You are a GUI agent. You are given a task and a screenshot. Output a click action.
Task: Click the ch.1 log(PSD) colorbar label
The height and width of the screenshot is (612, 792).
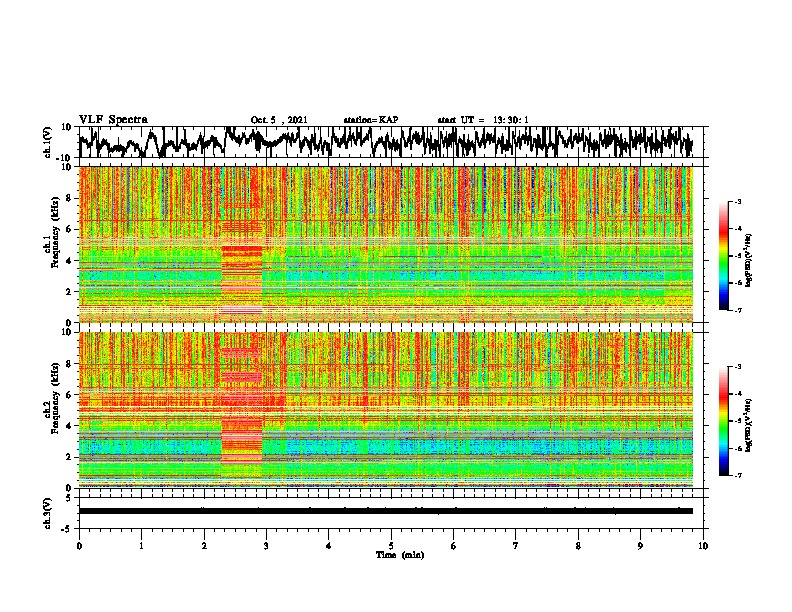point(748,261)
